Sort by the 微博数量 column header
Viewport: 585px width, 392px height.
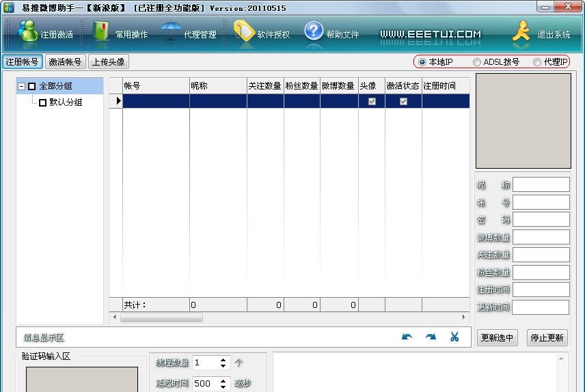tap(339, 86)
